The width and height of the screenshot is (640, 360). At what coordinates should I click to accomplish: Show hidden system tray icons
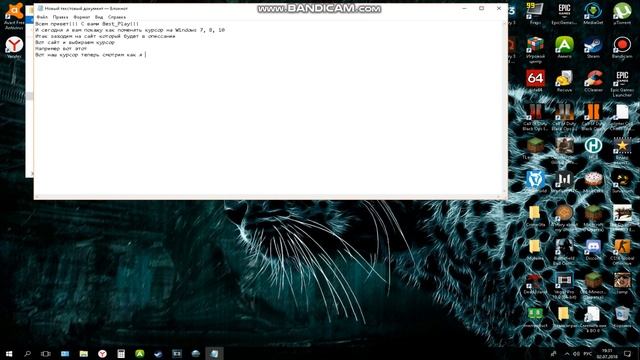567,353
